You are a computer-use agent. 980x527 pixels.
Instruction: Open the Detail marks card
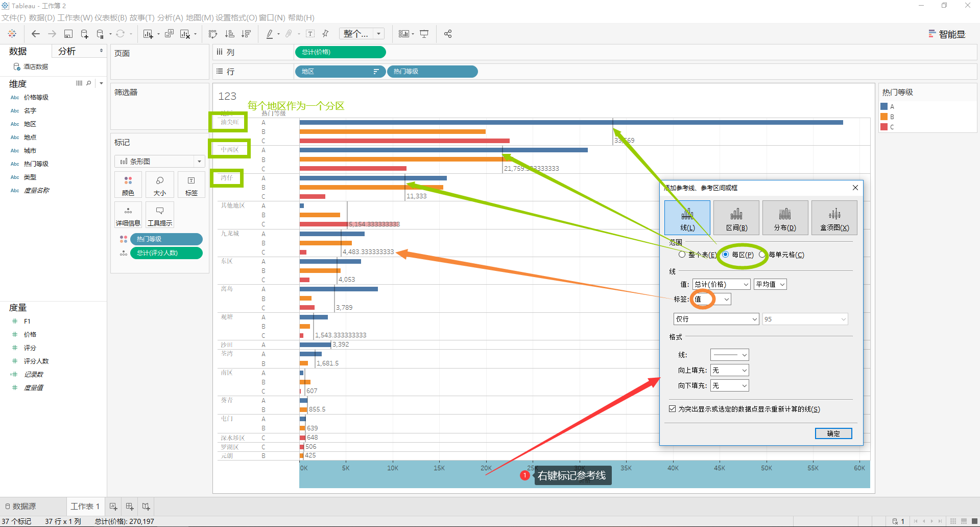coord(128,215)
